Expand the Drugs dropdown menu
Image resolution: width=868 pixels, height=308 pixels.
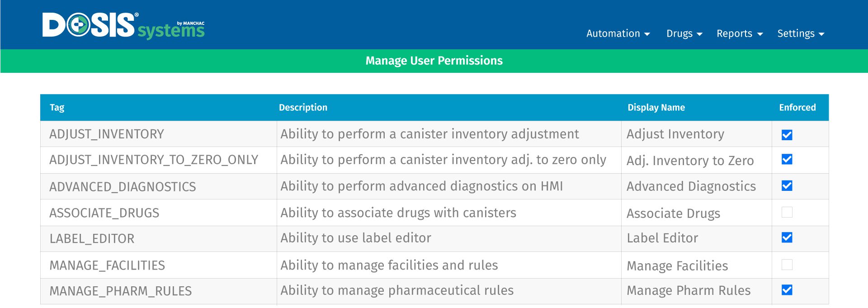684,34
